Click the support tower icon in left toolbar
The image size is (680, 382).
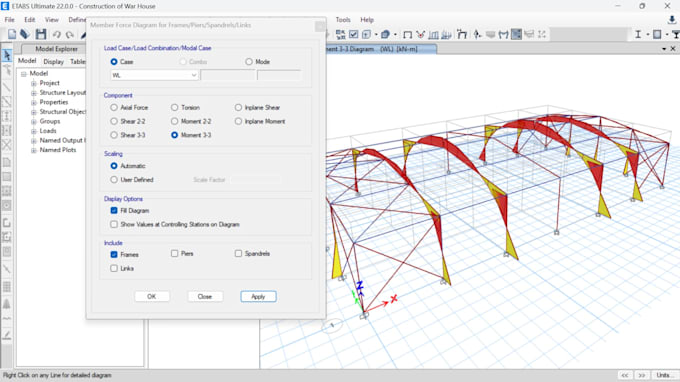point(7,304)
